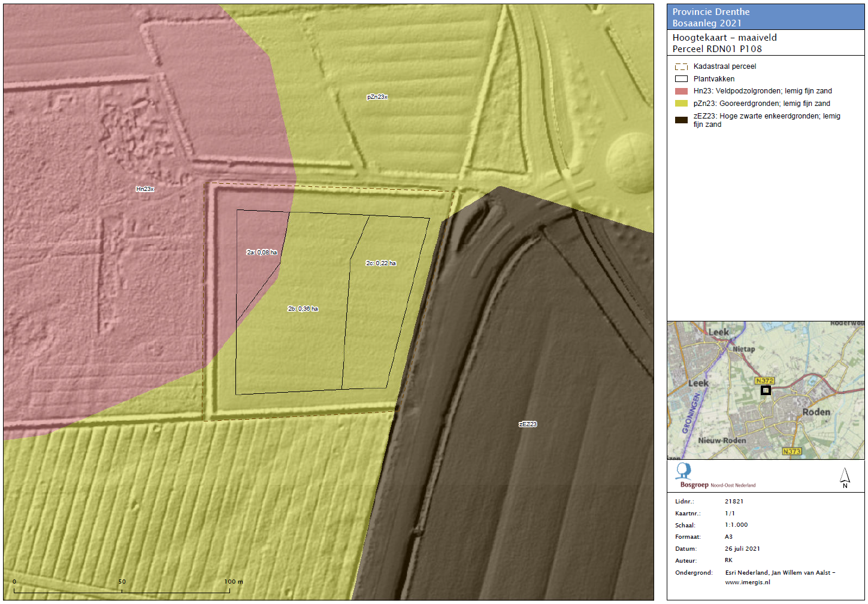Click the 'Plantvakken' legend text
868x604 pixels.
tap(714, 79)
